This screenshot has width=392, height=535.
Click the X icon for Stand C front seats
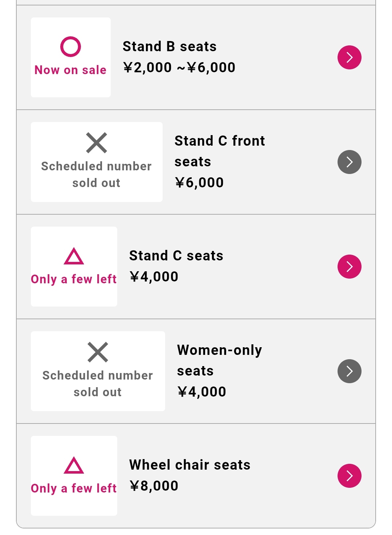pyautogui.click(x=97, y=143)
